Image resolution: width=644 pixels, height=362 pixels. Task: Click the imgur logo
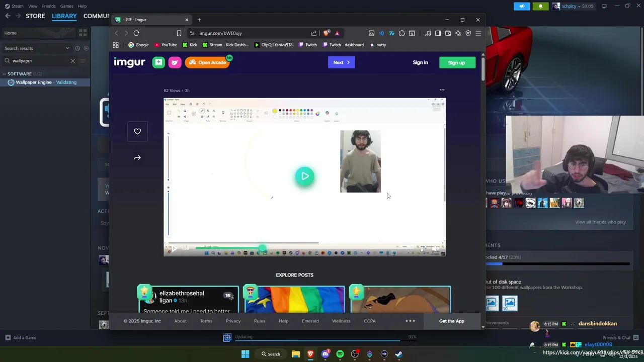click(x=129, y=62)
